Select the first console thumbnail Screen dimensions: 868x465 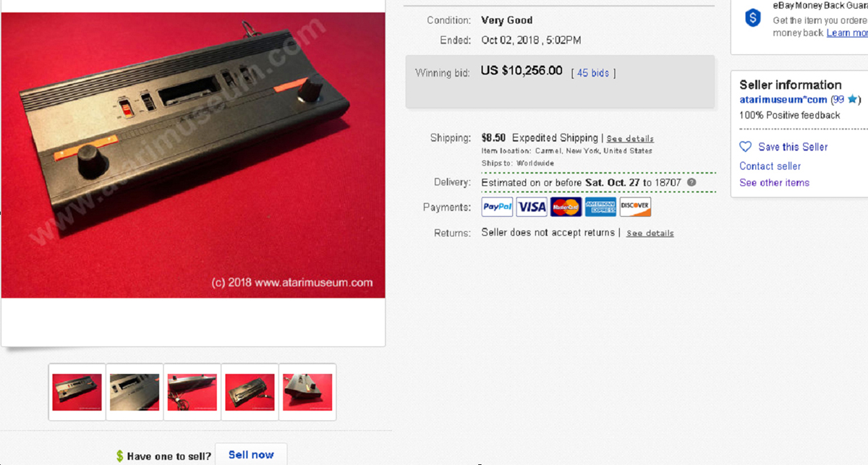77,392
